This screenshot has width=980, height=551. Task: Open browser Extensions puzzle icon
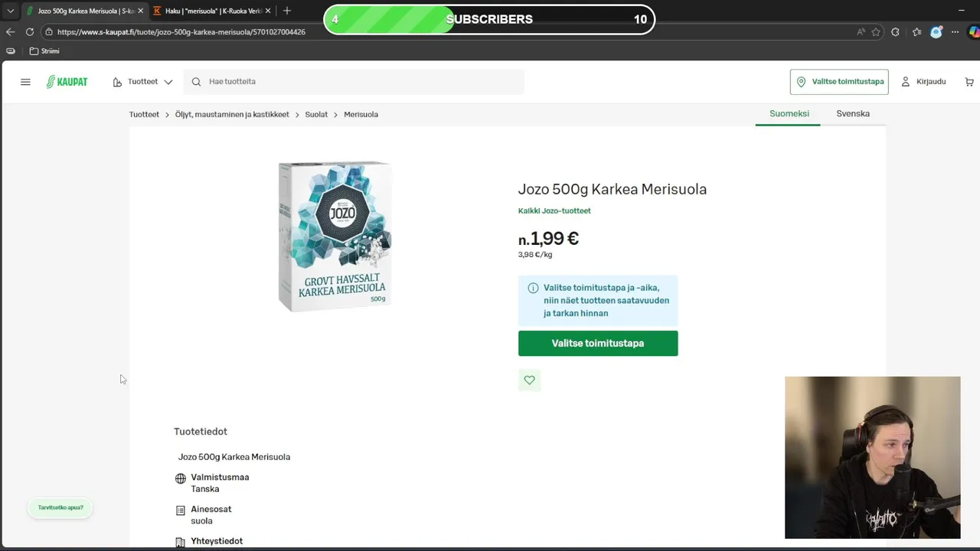895,32
